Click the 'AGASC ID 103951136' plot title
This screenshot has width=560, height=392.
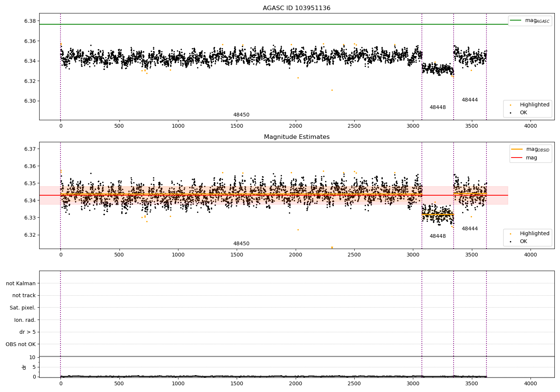pyautogui.click(x=296, y=8)
